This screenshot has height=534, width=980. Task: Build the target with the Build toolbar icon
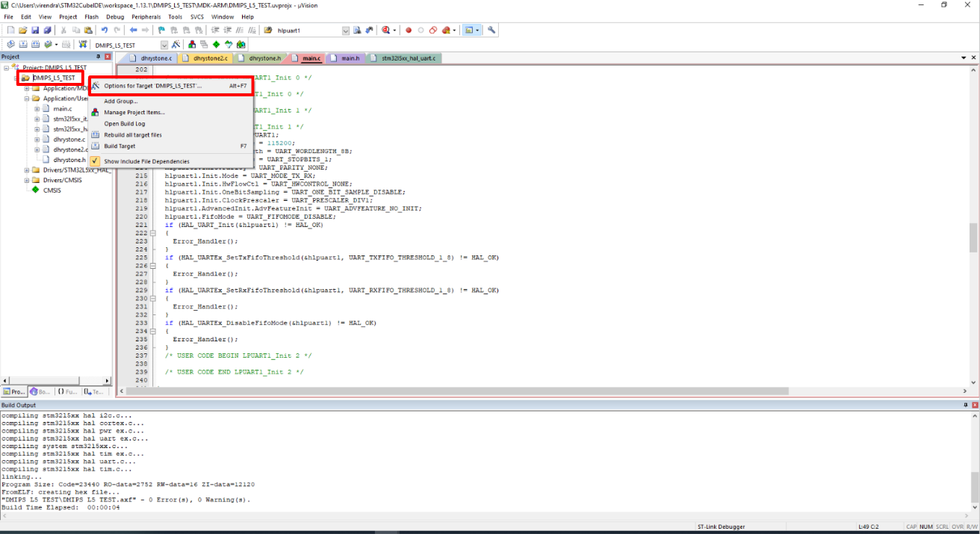[x=22, y=43]
